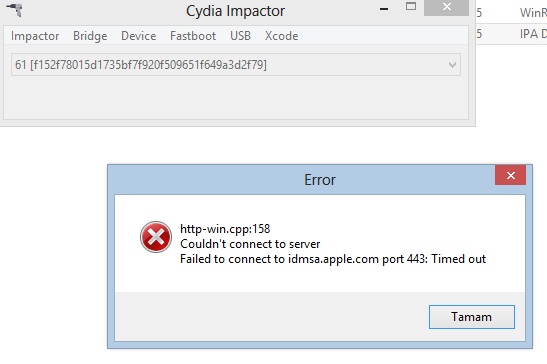The height and width of the screenshot is (364, 547).
Task: Open the Bridge menu
Action: [x=90, y=36]
